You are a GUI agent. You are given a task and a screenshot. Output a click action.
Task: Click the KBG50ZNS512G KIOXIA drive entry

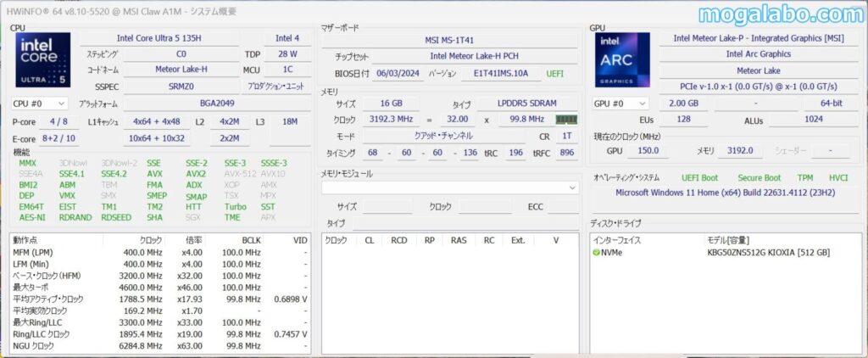(x=768, y=253)
